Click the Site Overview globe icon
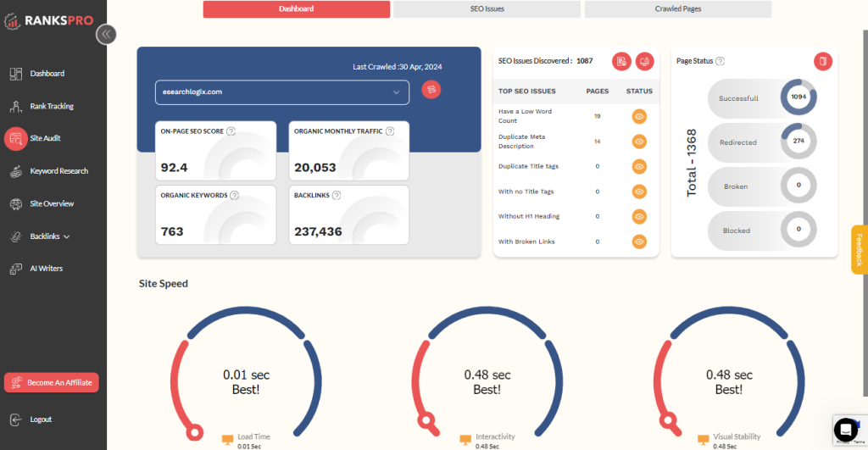Viewport: 868px width, 450px height. pos(15,203)
